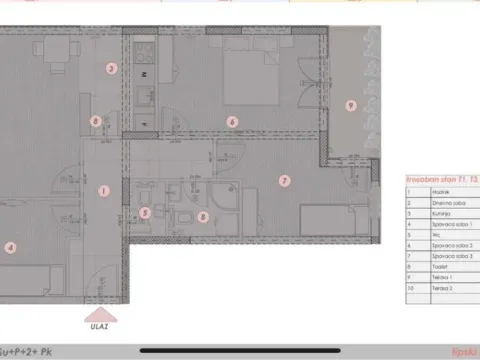Select the 'Wc' legend row
Viewport: 480px width, 360px height.
(443, 235)
